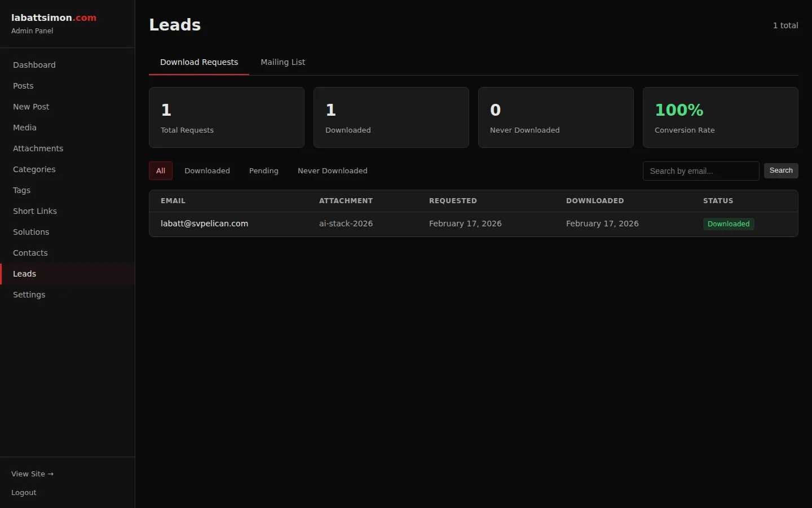Show Never Downloaded leads filter
The height and width of the screenshot is (508, 812).
(332, 171)
